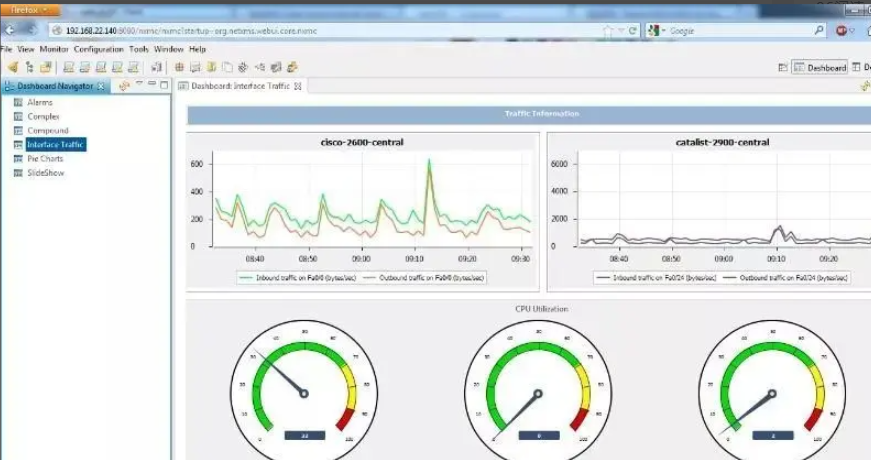Click the yellow icon ending the main toolbar
This screenshot has width=871, height=460.
tap(292, 67)
